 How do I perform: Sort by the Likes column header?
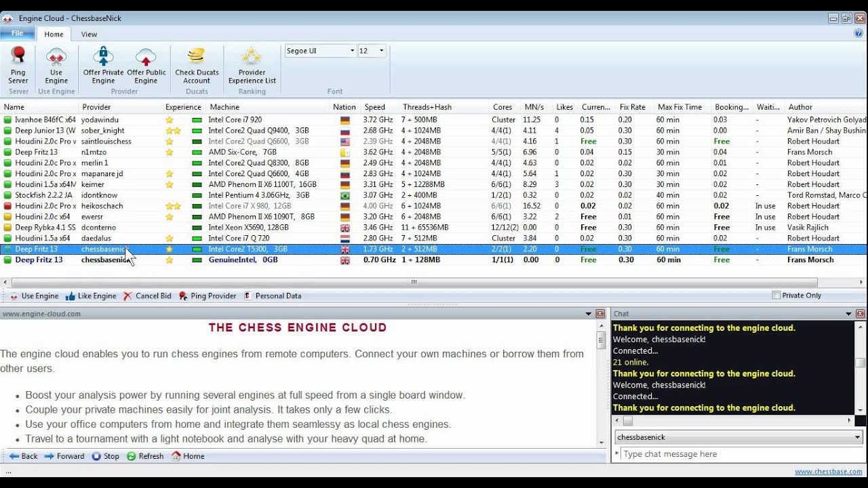[566, 107]
